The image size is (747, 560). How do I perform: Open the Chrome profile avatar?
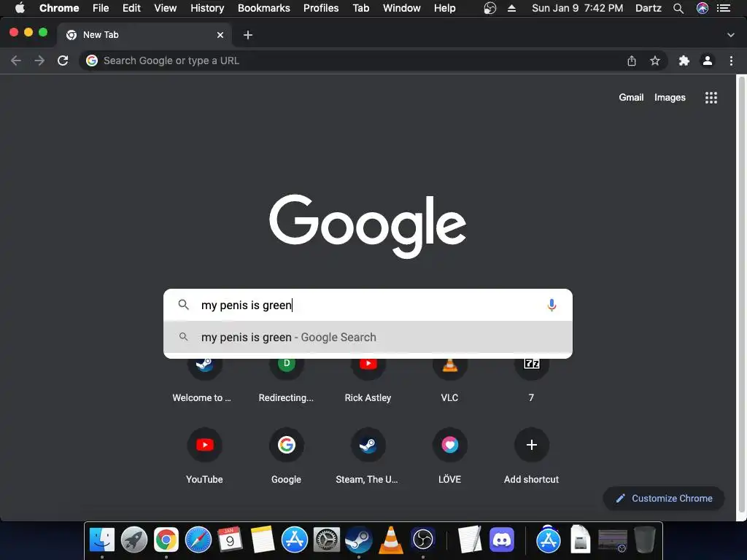708,61
